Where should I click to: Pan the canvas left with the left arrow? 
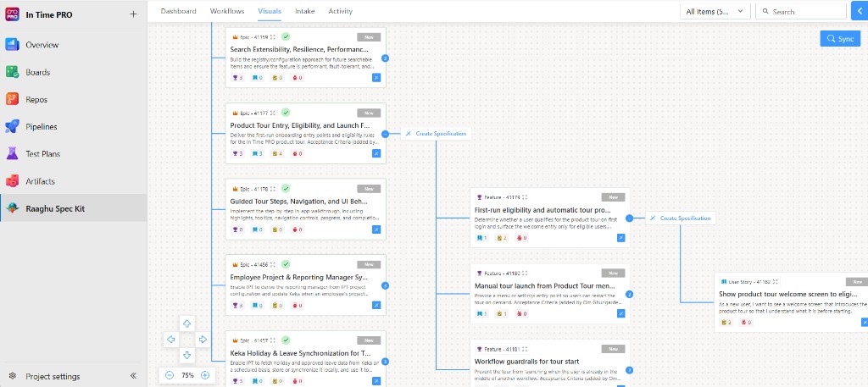click(171, 340)
